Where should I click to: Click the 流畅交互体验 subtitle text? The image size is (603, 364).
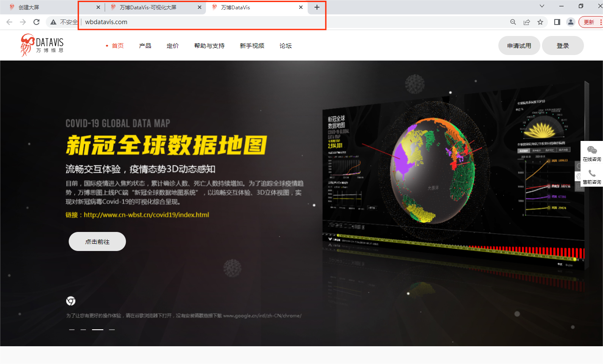click(141, 169)
